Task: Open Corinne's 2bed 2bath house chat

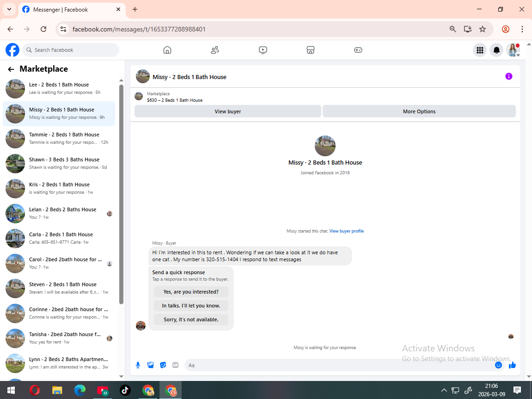Action: point(59,313)
